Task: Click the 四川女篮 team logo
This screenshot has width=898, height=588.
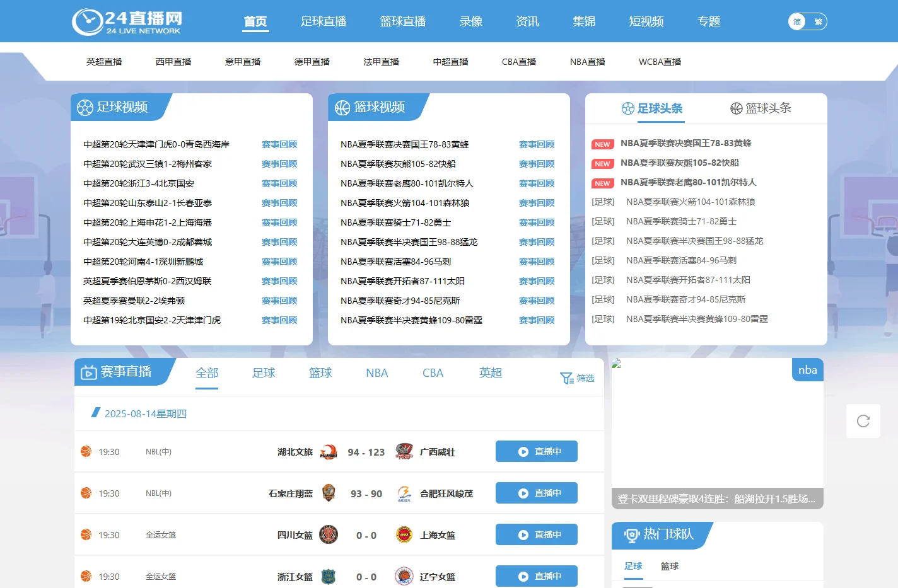Action: coord(329,534)
